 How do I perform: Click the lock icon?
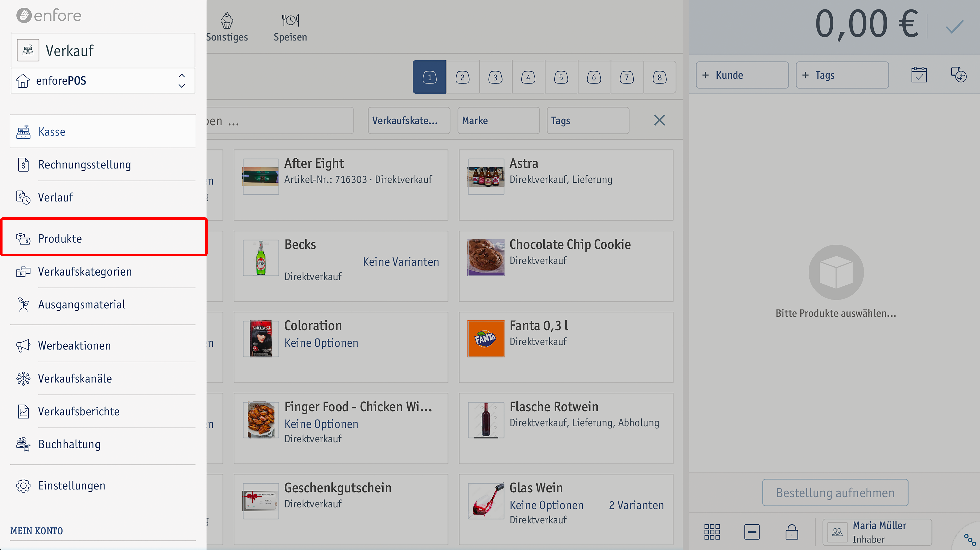[x=792, y=532]
